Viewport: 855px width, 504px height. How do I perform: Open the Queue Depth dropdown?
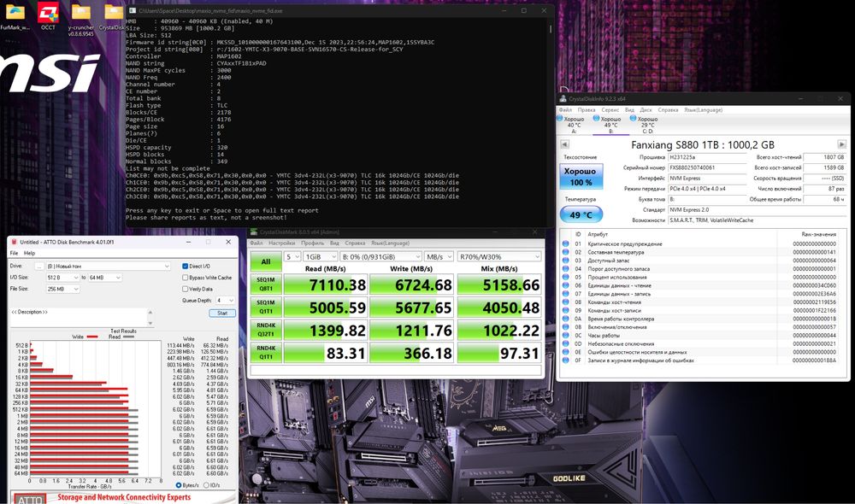pyautogui.click(x=225, y=300)
